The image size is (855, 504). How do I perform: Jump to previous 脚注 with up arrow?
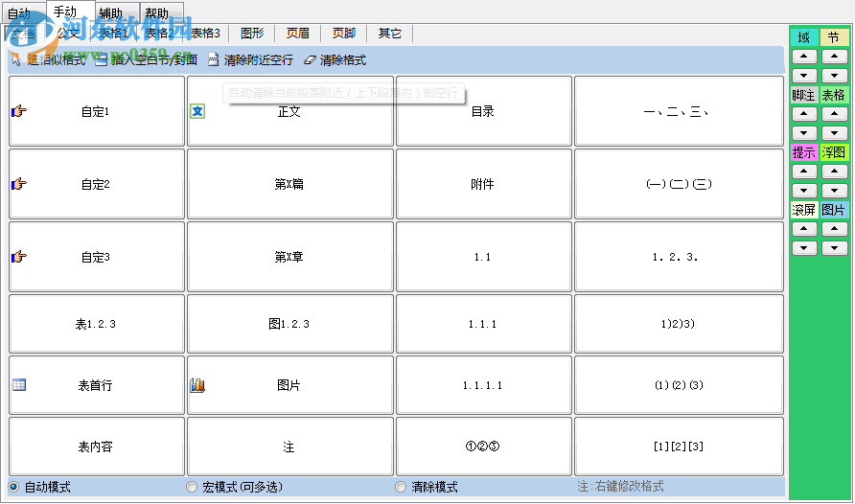click(x=804, y=113)
